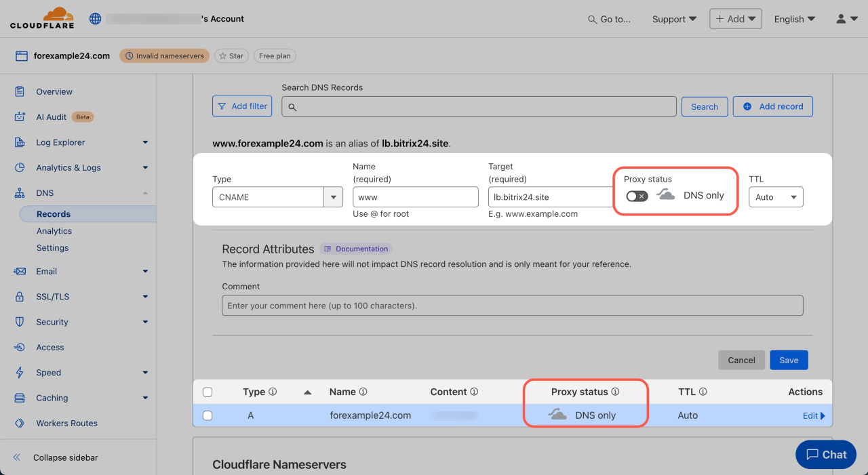The width and height of the screenshot is (868, 475).
Task: Click the DNS network icon
Action: coord(20,193)
